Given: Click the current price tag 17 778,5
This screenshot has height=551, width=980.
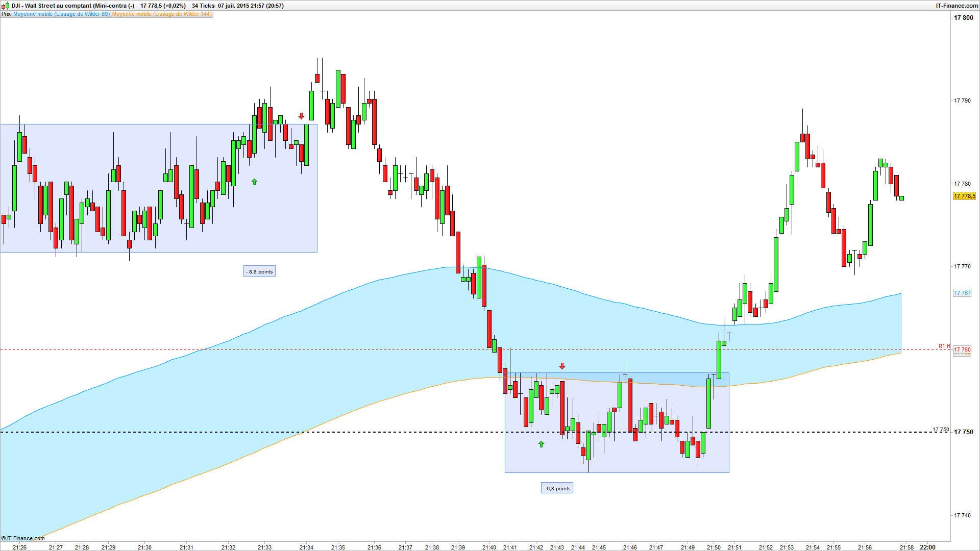Looking at the screenshot, I should pyautogui.click(x=964, y=196).
